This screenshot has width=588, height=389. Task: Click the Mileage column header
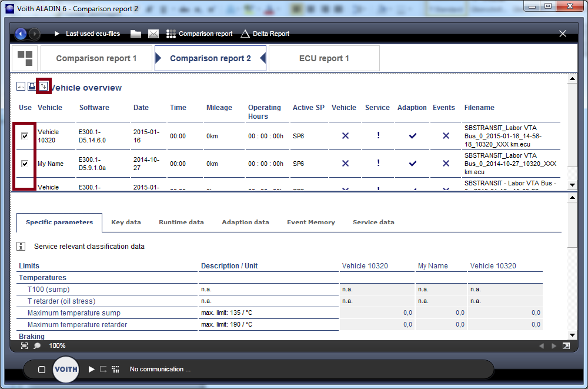point(219,108)
